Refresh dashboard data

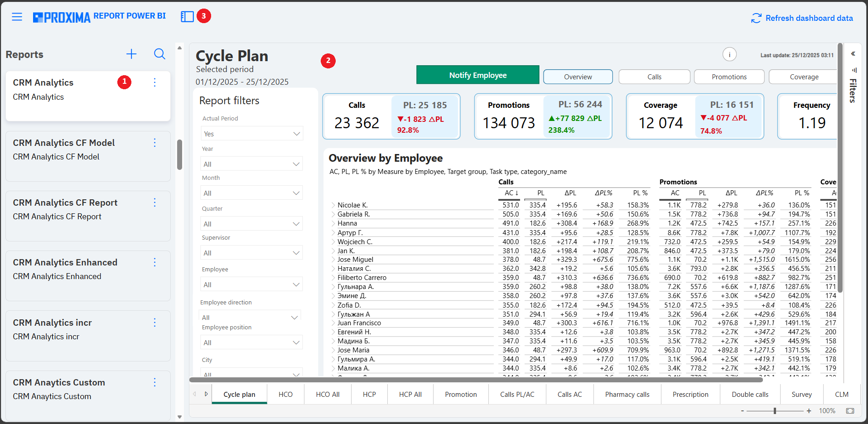[x=802, y=18]
